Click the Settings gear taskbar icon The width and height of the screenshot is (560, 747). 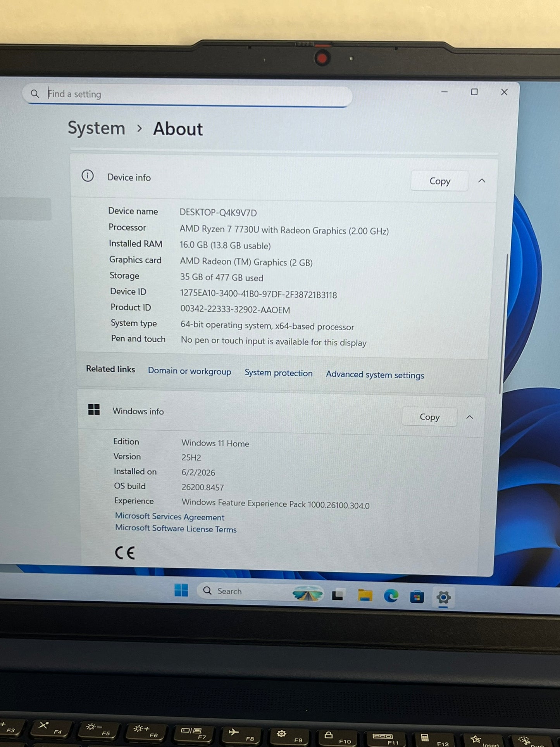(443, 597)
